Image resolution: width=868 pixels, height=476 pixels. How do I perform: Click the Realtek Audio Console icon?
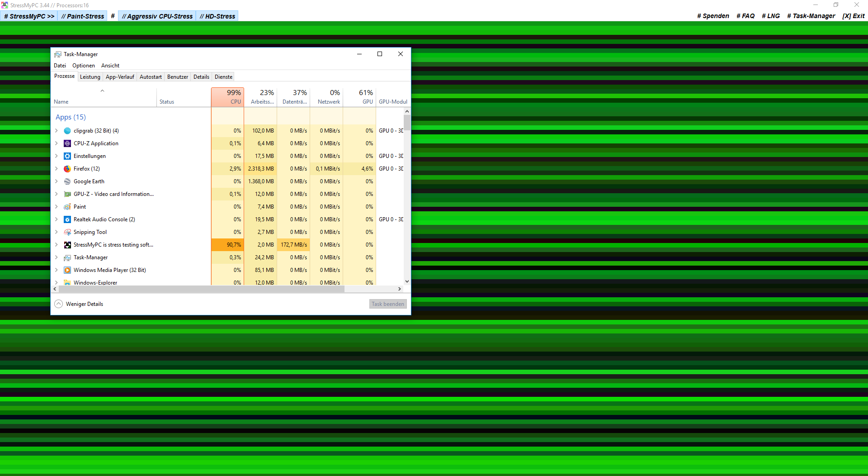(67, 219)
